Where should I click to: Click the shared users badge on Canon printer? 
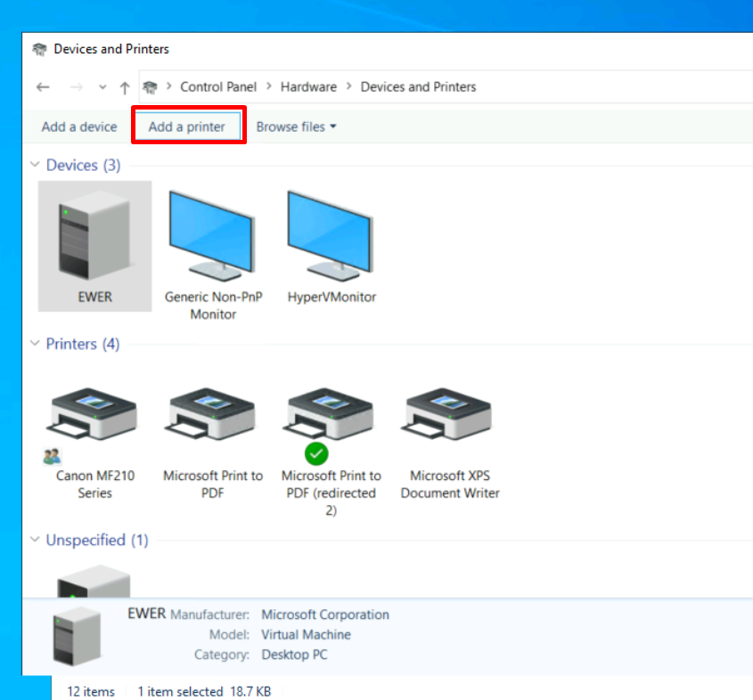click(52, 455)
